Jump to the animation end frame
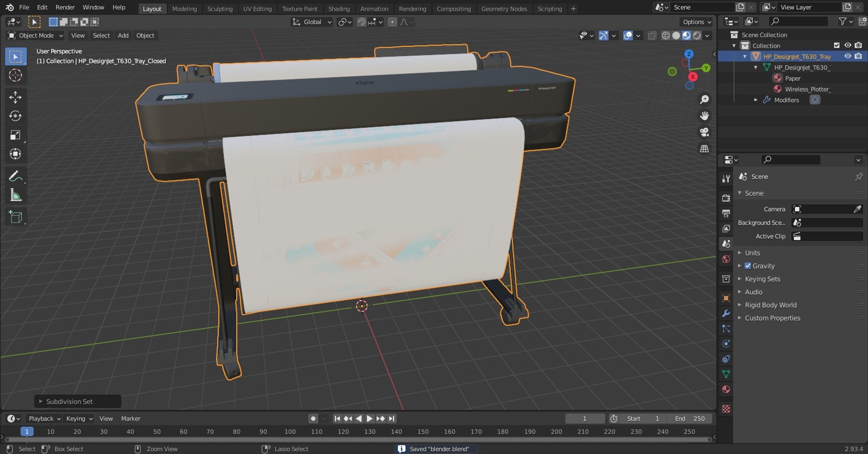The image size is (868, 454). [x=392, y=419]
